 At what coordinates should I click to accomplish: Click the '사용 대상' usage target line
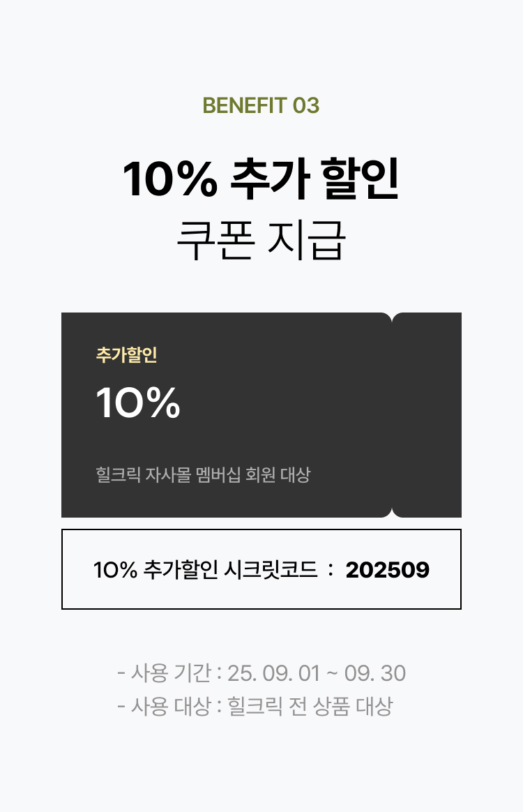[x=255, y=706]
